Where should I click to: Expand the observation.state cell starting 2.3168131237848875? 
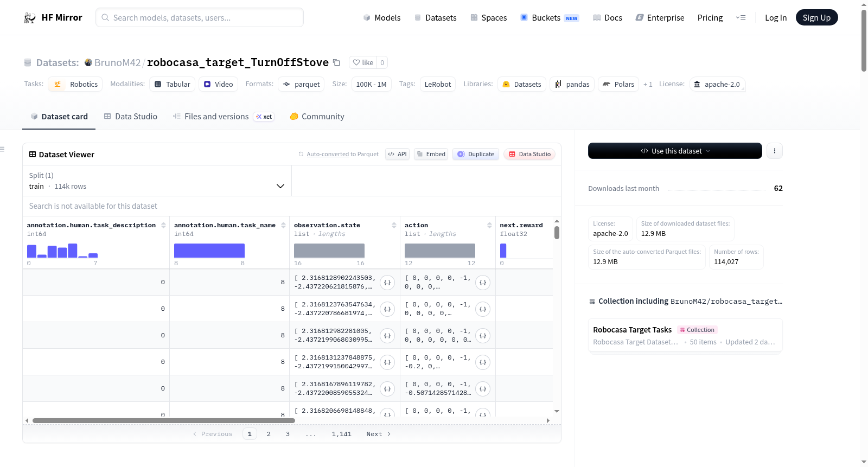[387, 362]
